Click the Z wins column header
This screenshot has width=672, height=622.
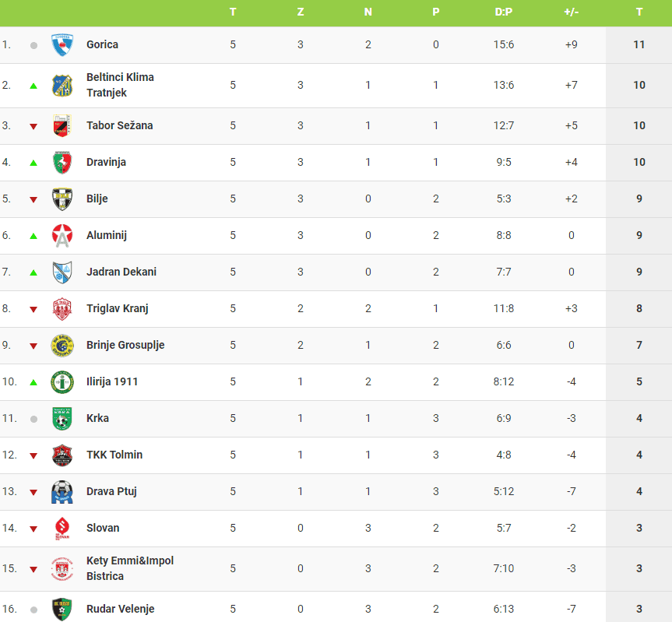[301, 12]
